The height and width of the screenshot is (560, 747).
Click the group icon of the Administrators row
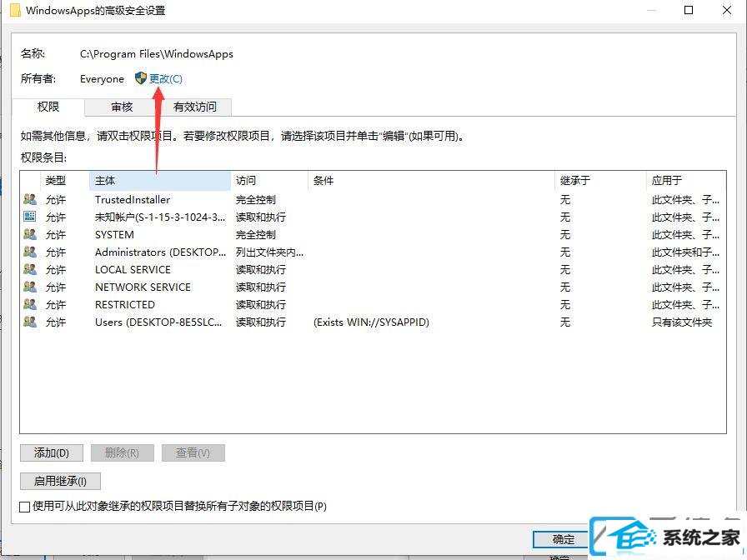pos(29,252)
